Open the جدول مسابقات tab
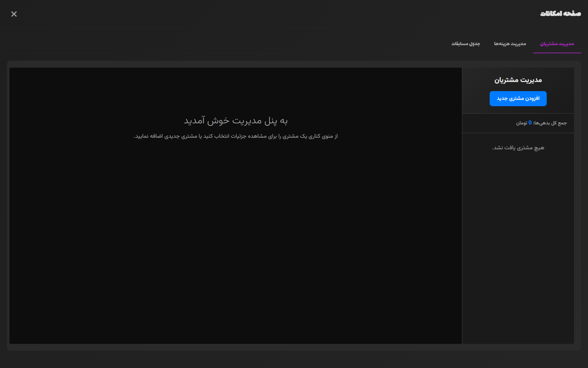The height and width of the screenshot is (368, 588). [465, 44]
